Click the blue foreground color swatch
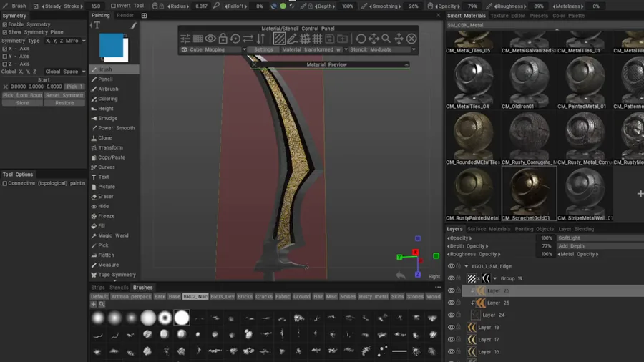Image resolution: width=644 pixels, height=362 pixels. coord(111,45)
